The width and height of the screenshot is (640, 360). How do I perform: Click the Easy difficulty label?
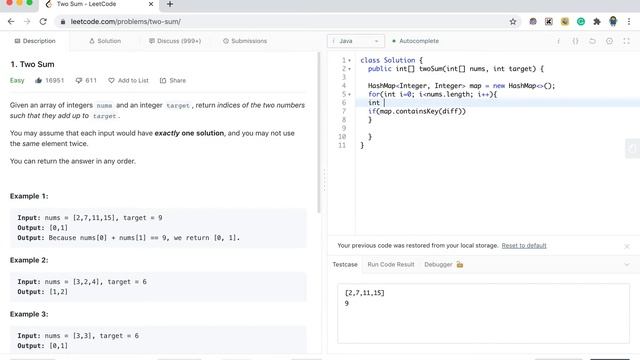pos(17,80)
